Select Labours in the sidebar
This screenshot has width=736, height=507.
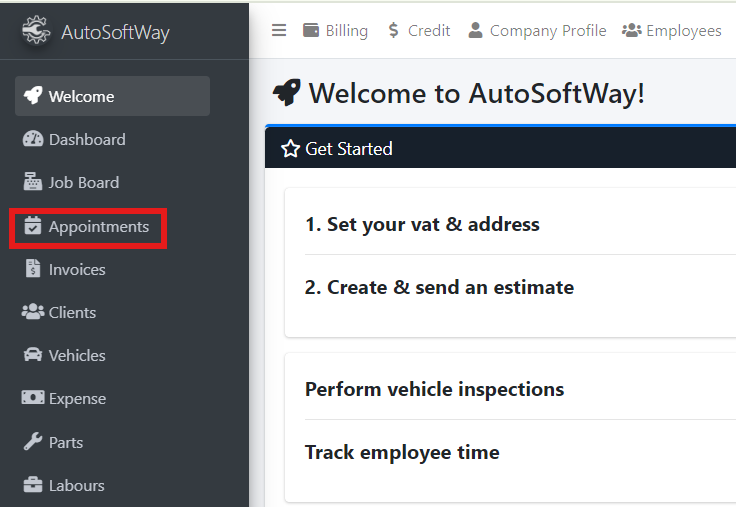tap(77, 485)
